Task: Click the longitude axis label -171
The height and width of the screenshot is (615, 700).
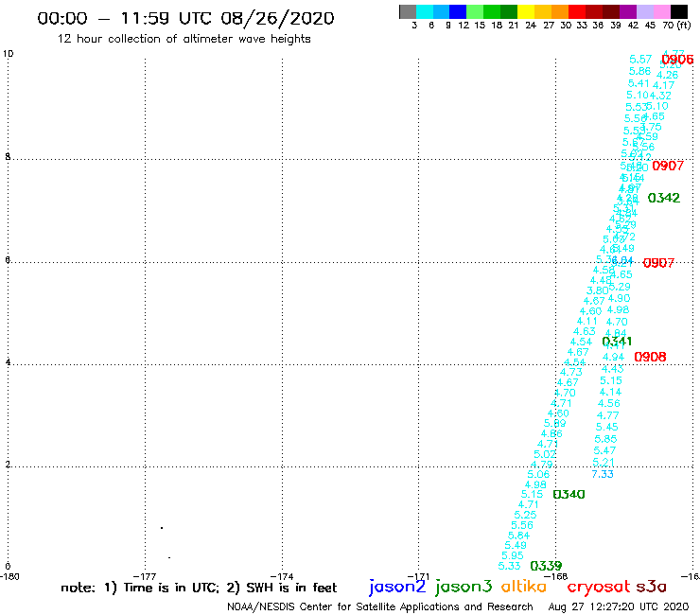Action: 418,576
